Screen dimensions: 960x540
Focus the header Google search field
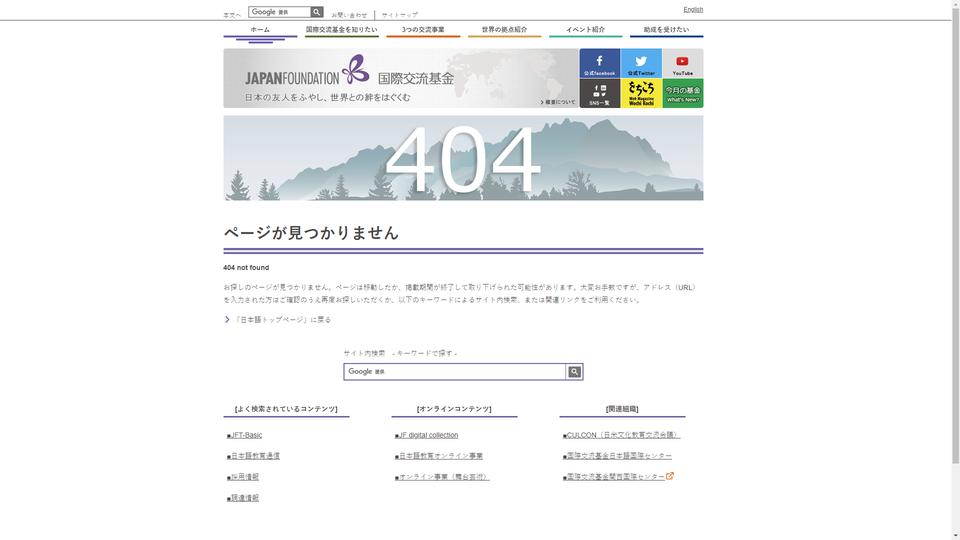279,12
